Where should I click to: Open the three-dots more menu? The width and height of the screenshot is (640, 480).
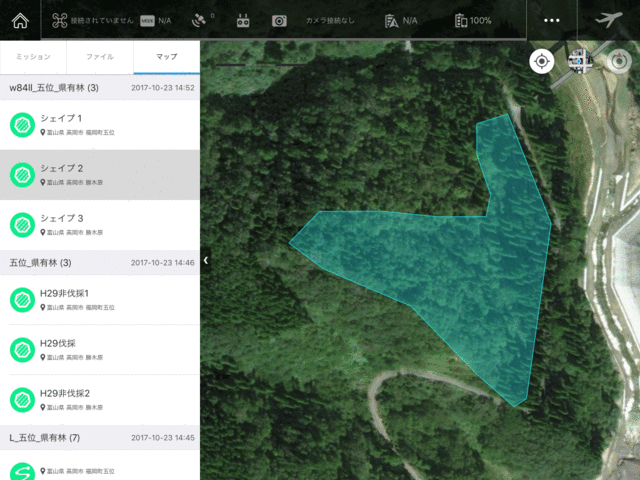551,20
